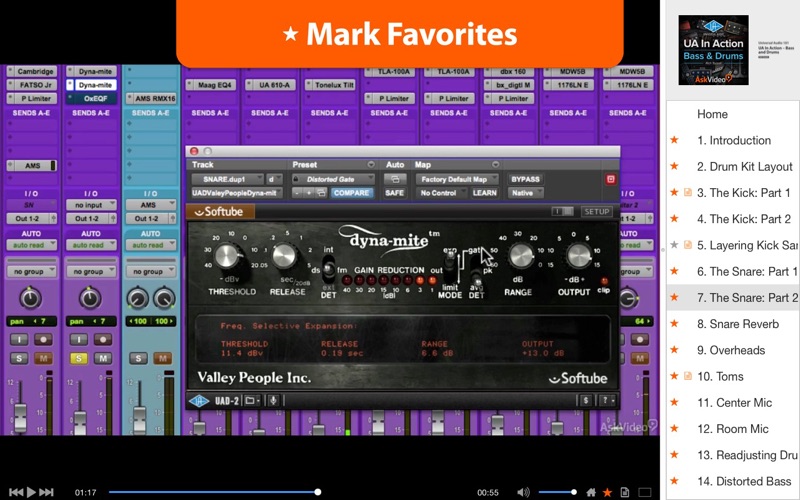
Task: Open the Preset settings menu arrow
Action: (x=371, y=165)
